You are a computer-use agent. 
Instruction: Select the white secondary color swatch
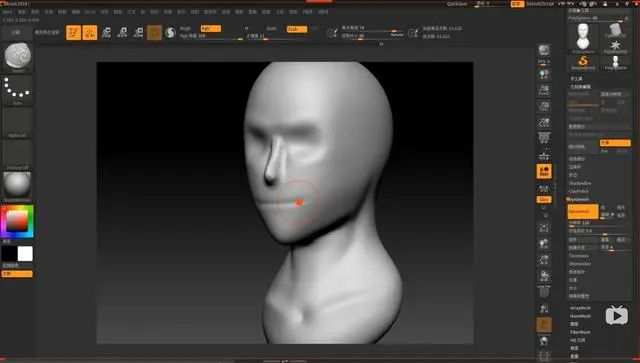coord(25,254)
